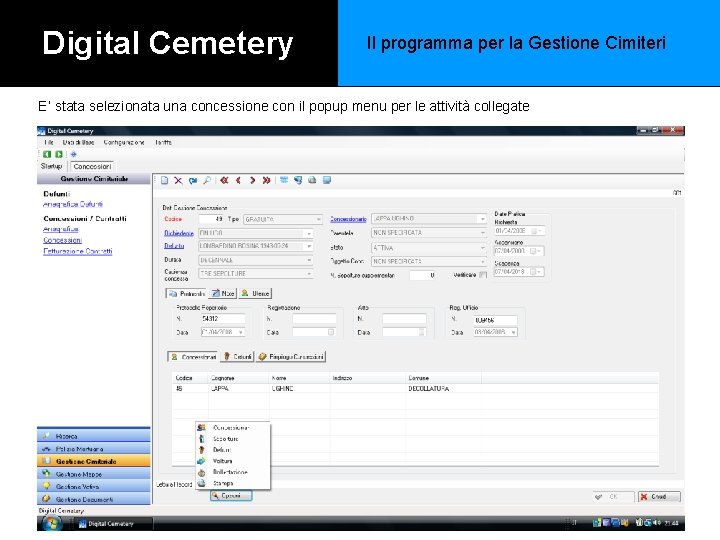Click the Stampa printer icon in popup
720x540 pixels.
pos(201,484)
